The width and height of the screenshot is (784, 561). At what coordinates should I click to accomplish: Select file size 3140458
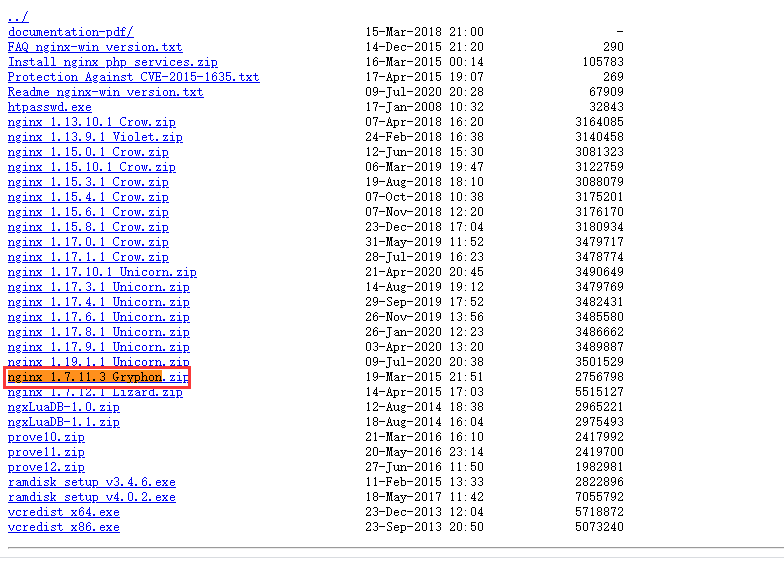(599, 137)
